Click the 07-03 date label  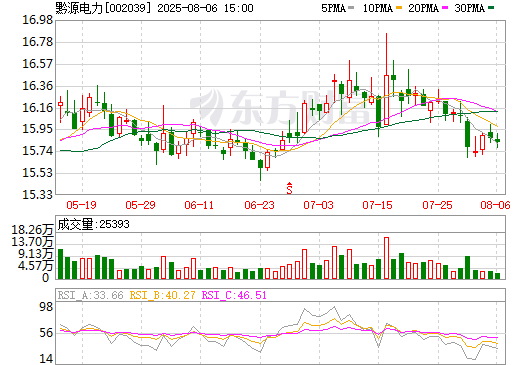[318, 205]
